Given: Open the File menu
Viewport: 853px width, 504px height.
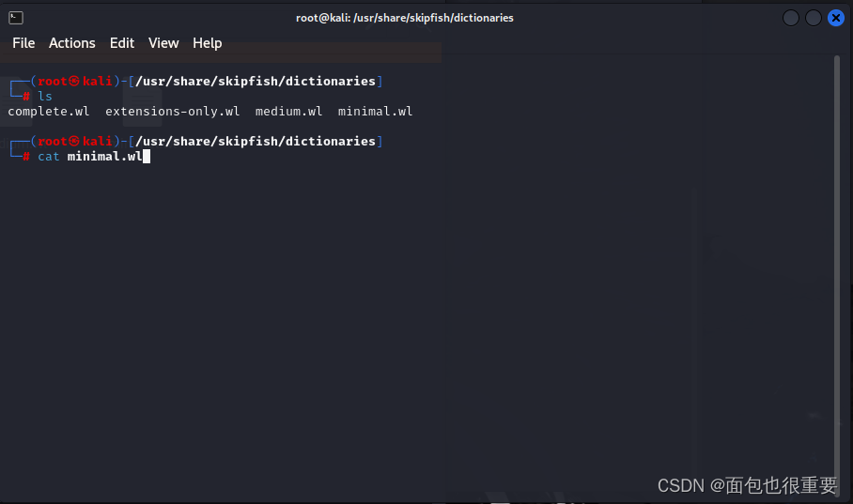Looking at the screenshot, I should tap(23, 43).
